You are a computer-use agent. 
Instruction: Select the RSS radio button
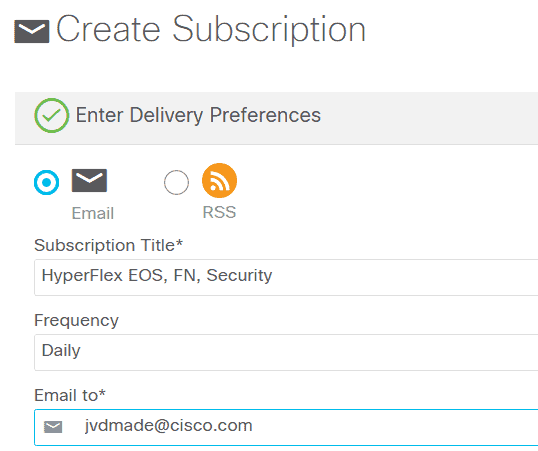point(176,182)
